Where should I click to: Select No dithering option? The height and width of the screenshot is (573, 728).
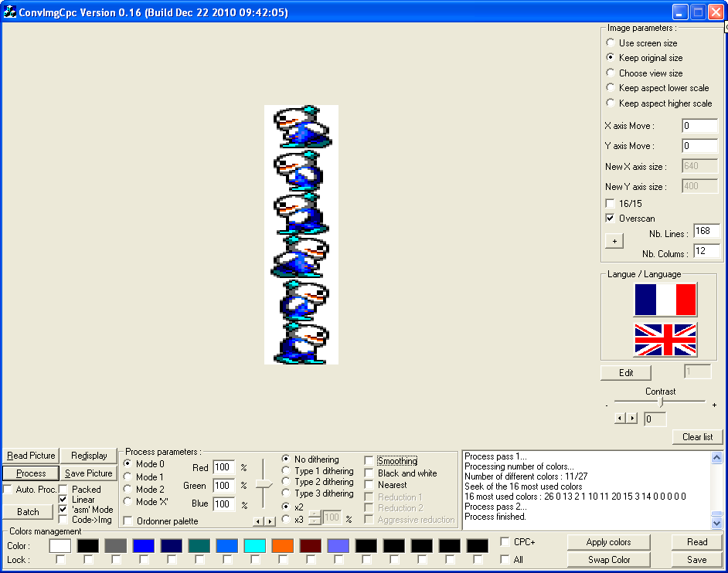click(x=286, y=459)
